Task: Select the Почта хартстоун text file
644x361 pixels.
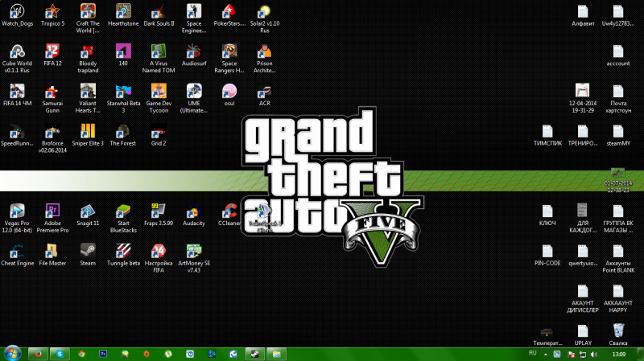Action: (618, 98)
